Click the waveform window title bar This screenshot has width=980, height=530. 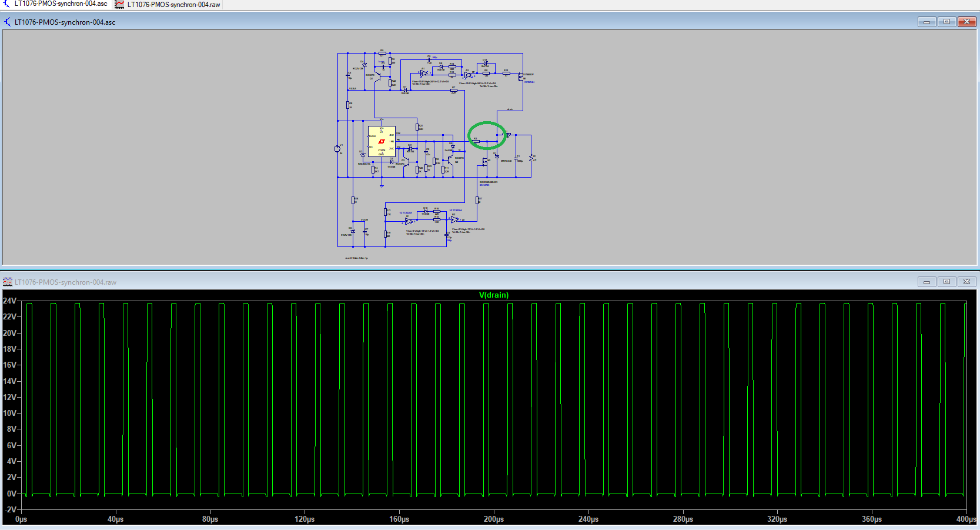pos(490,282)
